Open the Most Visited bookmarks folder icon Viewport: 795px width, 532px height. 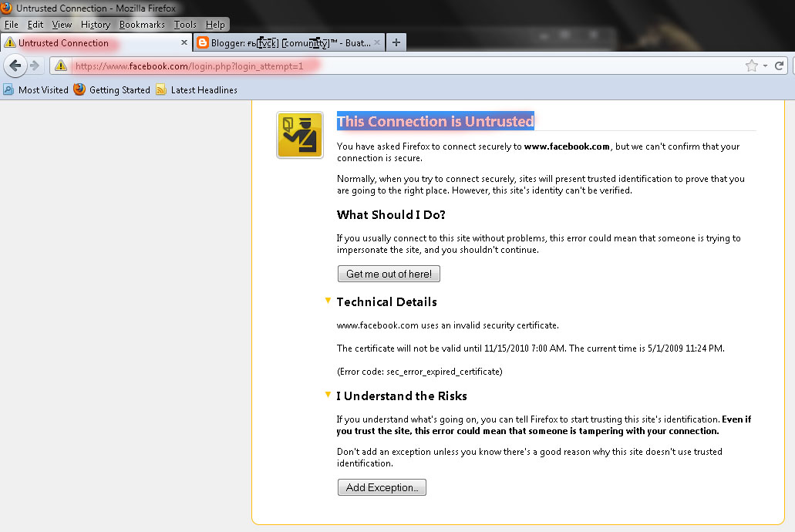click(x=8, y=89)
